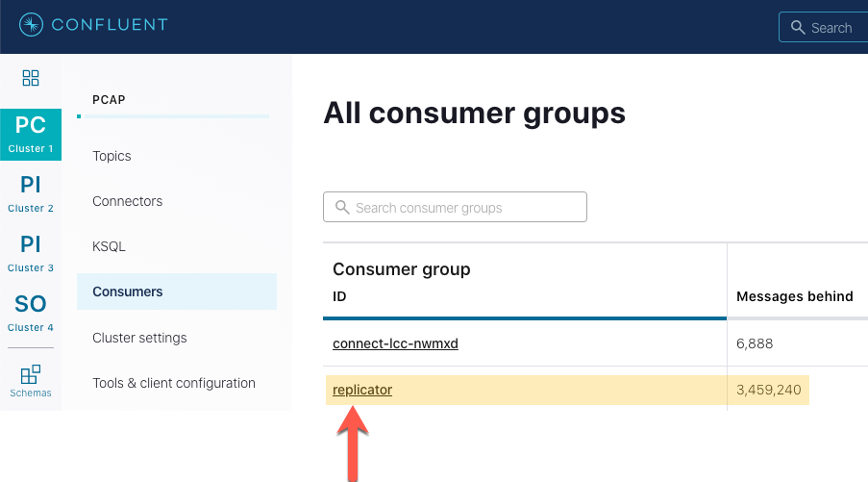Switch to PI Cluster 2 tile

(x=31, y=193)
